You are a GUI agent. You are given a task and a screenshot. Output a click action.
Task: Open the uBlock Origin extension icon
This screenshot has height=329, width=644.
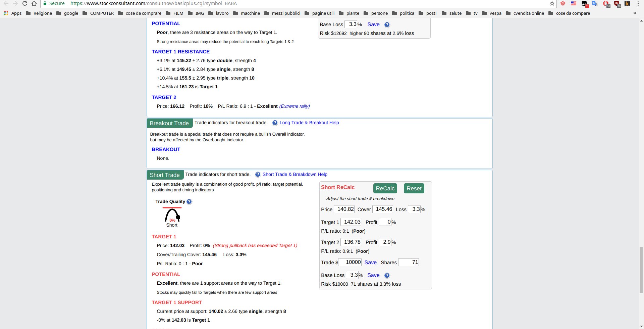coord(617,4)
